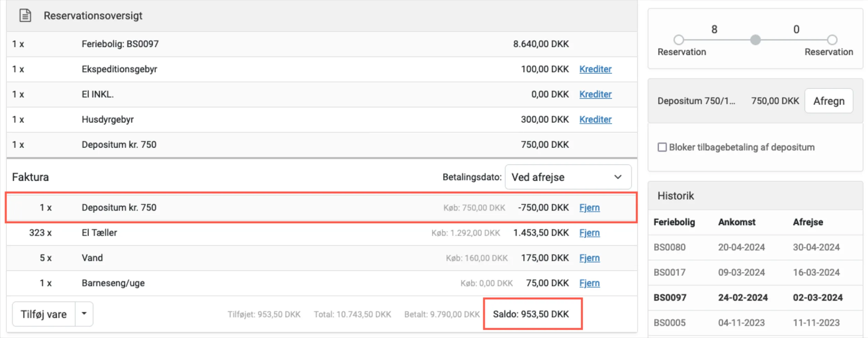Toggle Bloker tilbagebetaling af depositum checkbox
Image resolution: width=868 pixels, height=338 pixels.
662,147
